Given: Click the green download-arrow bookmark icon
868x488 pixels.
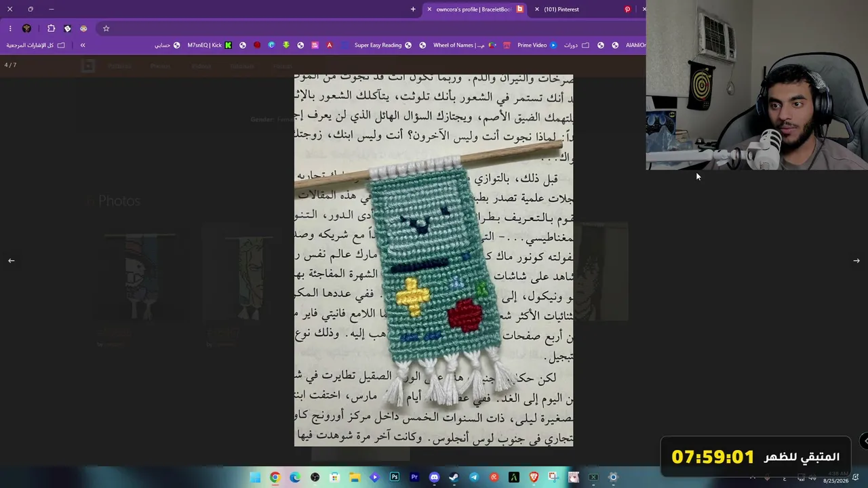Looking at the screenshot, I should [x=286, y=45].
